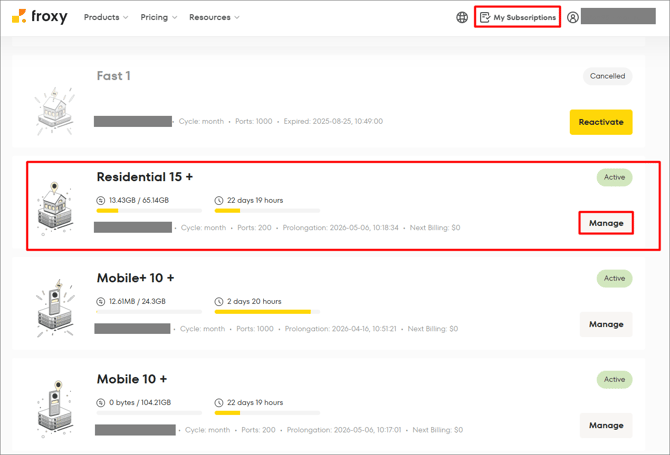This screenshot has width=670, height=455.
Task: Click the froxy logo icon
Action: [19, 17]
